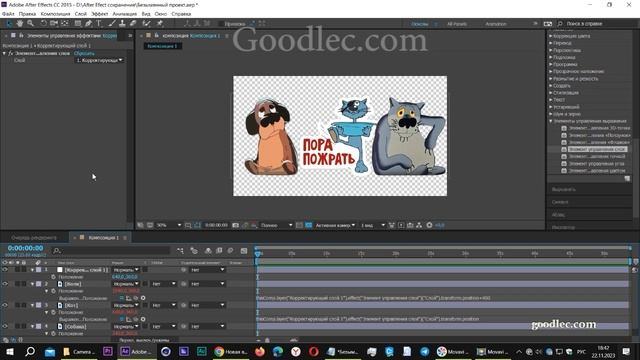
Task: Reset exposure icon in viewer footer
Action: coord(429,225)
